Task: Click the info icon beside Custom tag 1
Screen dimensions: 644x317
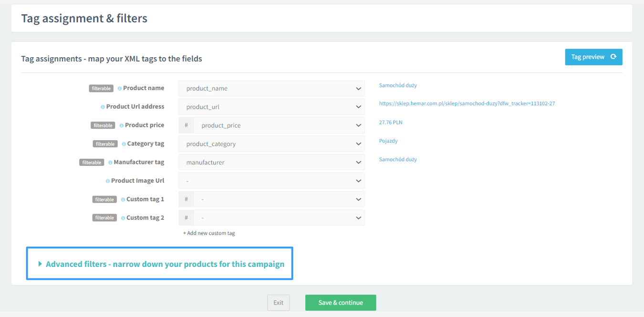Action: click(x=124, y=199)
